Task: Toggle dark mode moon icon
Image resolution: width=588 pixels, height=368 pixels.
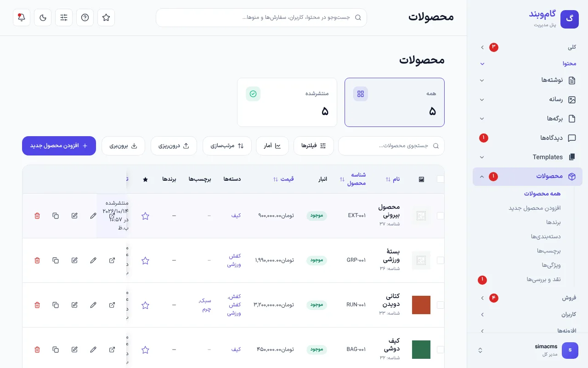Action: click(x=43, y=17)
